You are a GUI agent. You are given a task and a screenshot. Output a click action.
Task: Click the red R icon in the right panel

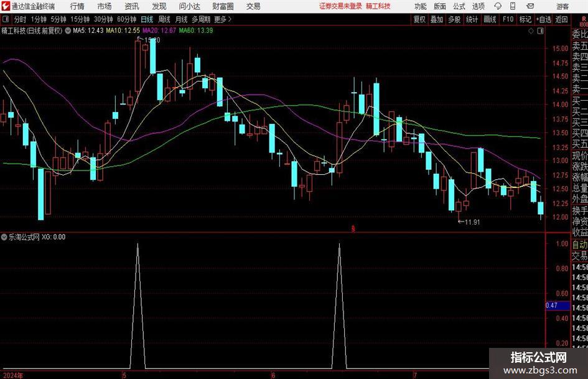(x=584, y=21)
